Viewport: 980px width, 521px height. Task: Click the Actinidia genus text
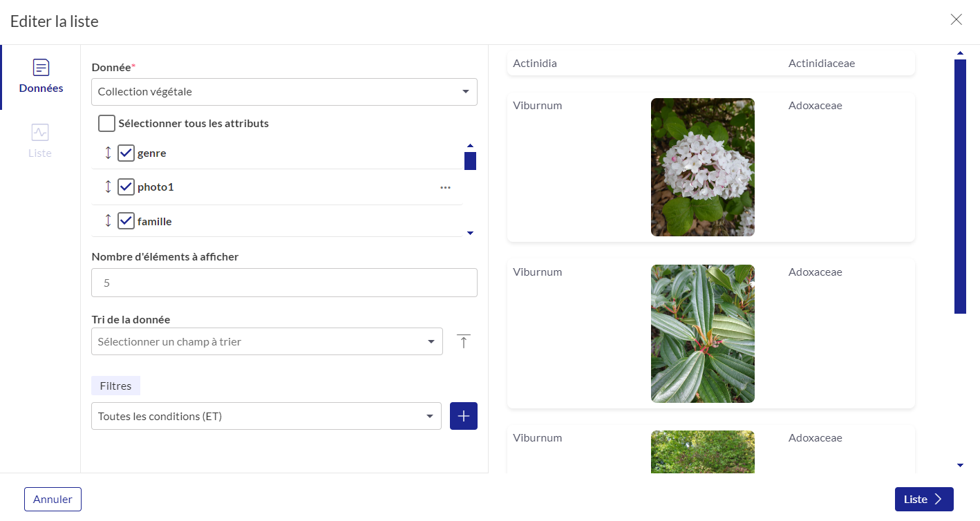(535, 64)
